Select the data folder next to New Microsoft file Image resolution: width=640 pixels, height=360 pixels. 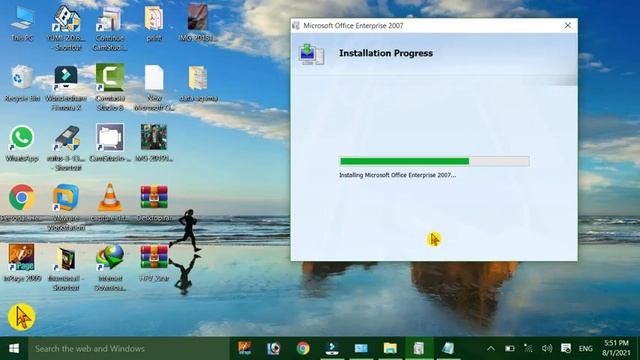pos(198,83)
